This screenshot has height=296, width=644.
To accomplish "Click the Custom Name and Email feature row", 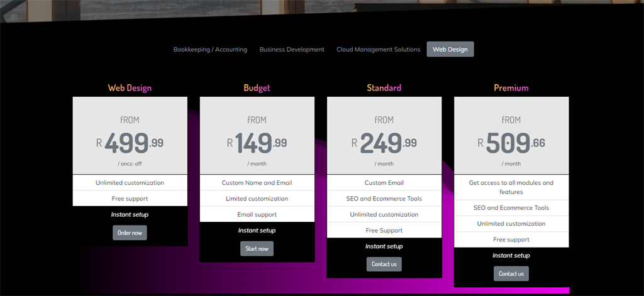I will click(257, 183).
